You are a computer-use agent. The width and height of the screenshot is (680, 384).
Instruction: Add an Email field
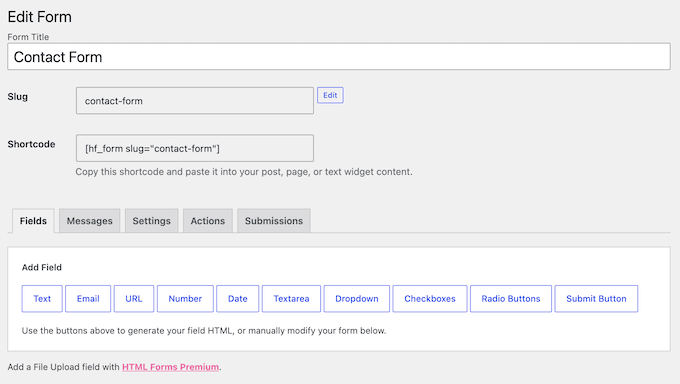[x=88, y=299]
